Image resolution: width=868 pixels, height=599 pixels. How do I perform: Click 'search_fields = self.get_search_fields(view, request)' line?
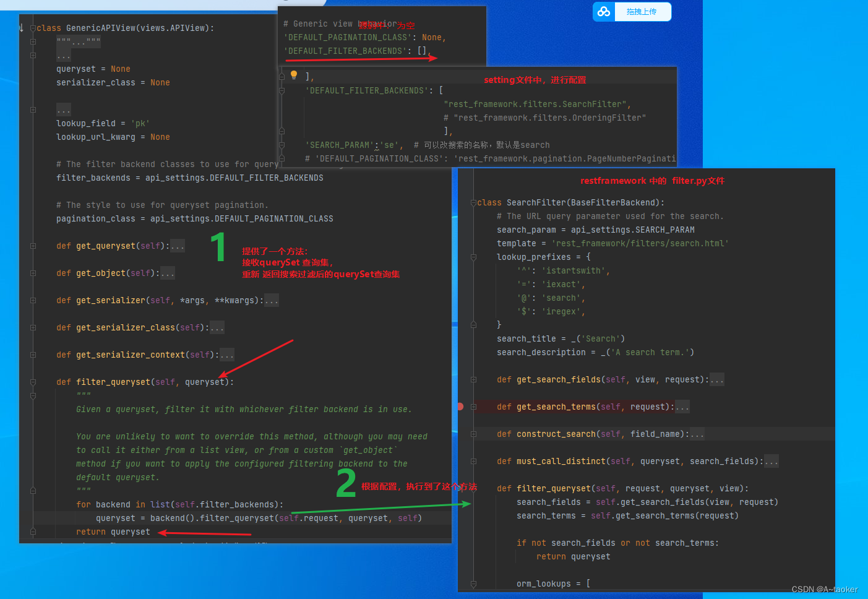648,502
